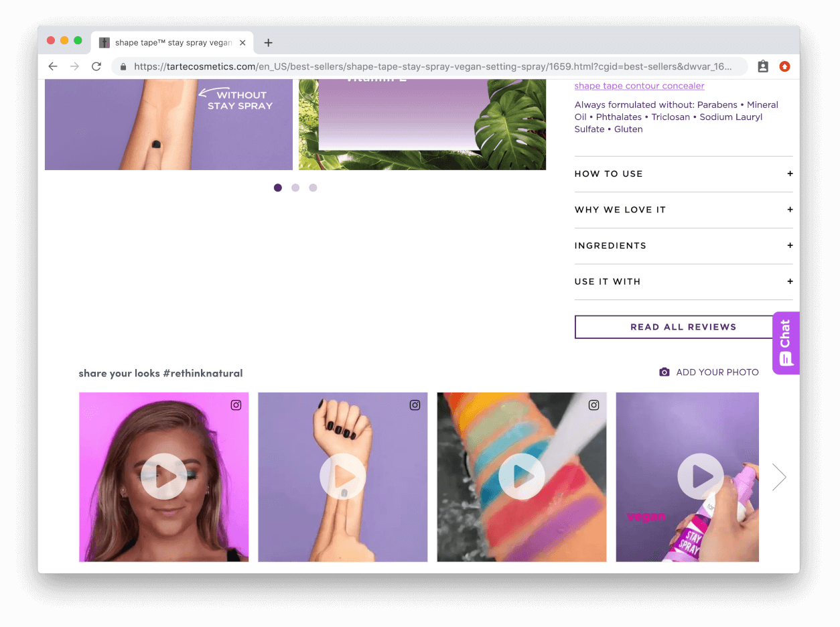Viewport: 840px width, 627px height.
Task: Play the raised fist arm video
Action: point(342,477)
